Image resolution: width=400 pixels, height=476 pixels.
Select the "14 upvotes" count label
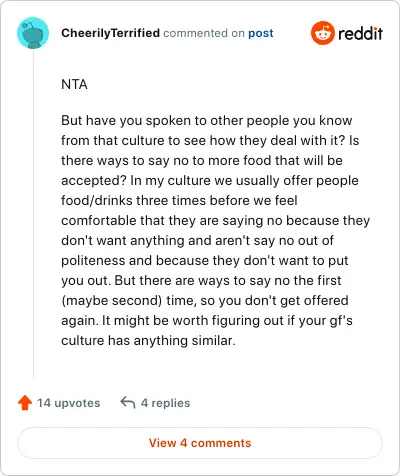(68, 403)
